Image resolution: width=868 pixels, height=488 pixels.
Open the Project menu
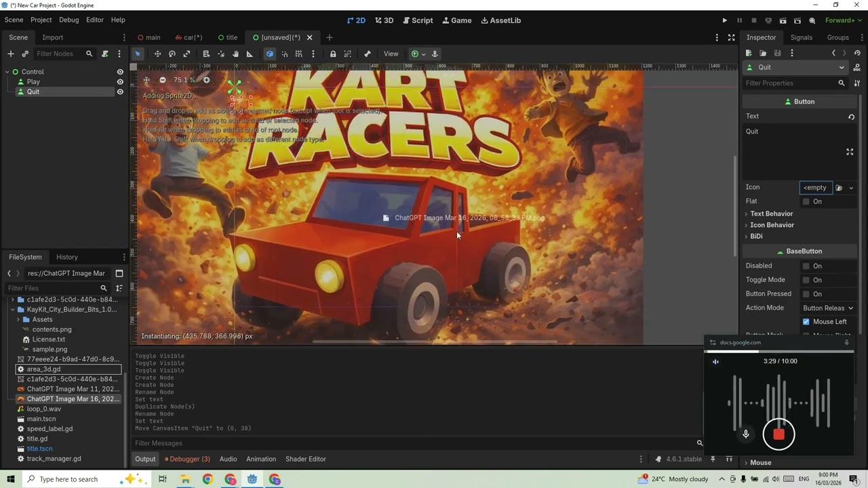[x=41, y=20]
